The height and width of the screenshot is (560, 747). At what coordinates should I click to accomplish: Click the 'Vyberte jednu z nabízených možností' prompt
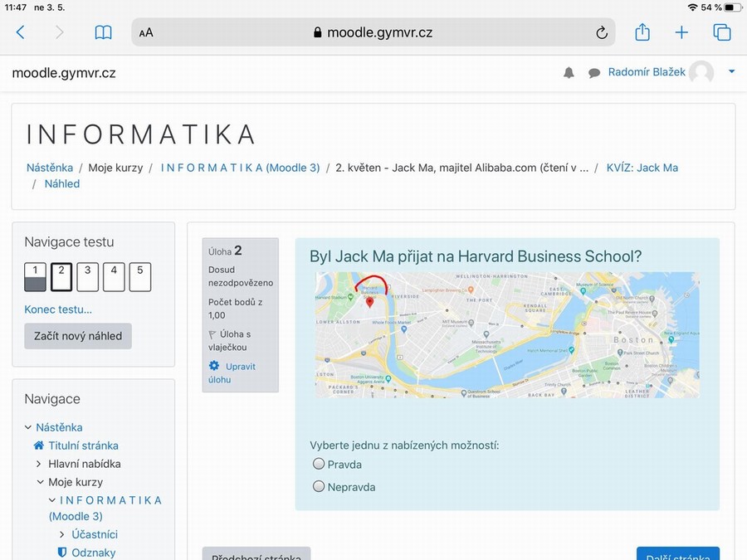(404, 446)
